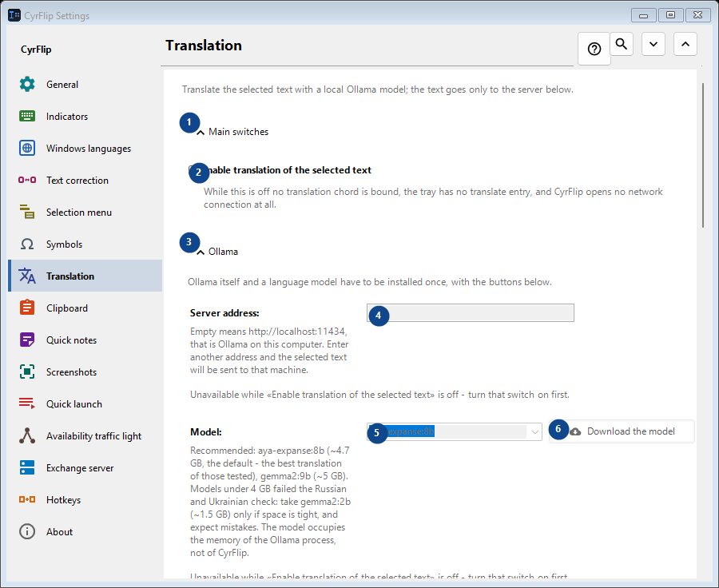Open the Exchange server section
Screen dimensions: 719x588
point(85,468)
